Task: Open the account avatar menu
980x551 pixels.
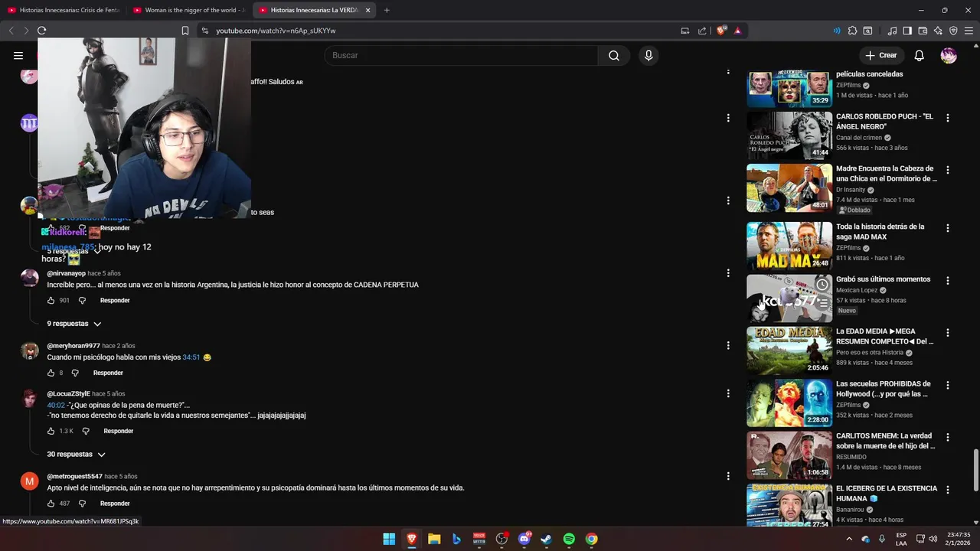Action: [949, 55]
